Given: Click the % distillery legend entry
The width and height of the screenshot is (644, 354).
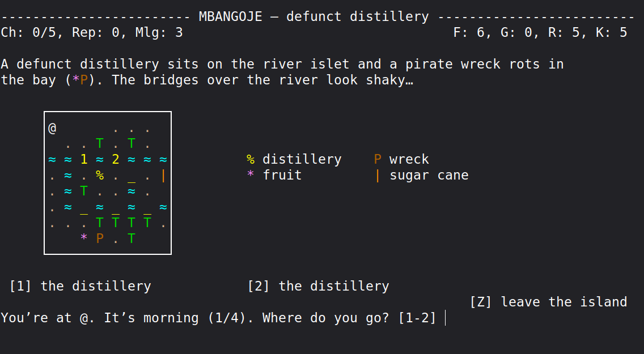Looking at the screenshot, I should [294, 159].
